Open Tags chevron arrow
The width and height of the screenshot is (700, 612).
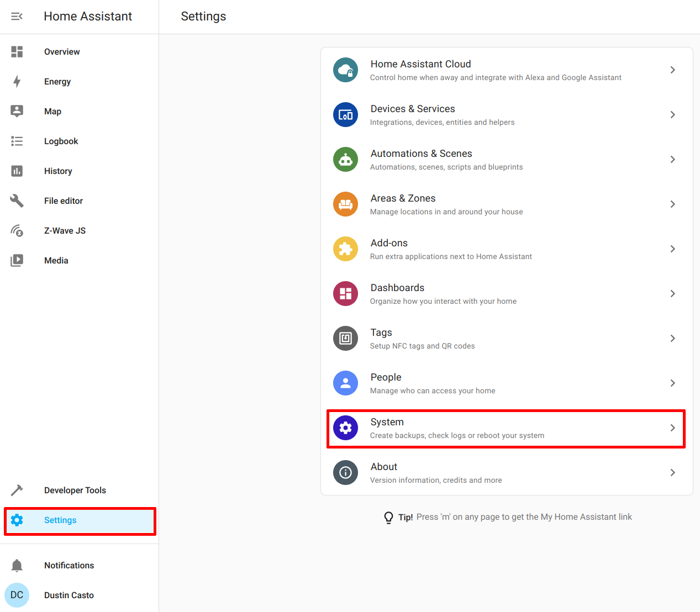673,339
